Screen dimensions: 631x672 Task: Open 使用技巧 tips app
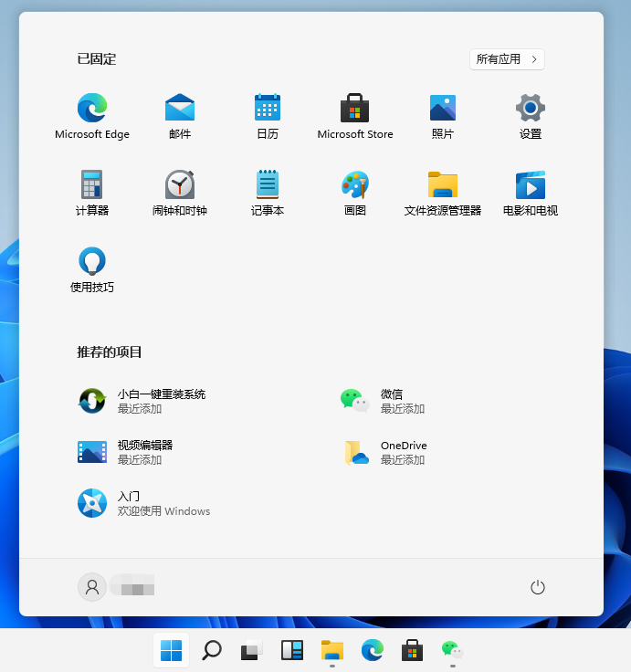click(92, 269)
